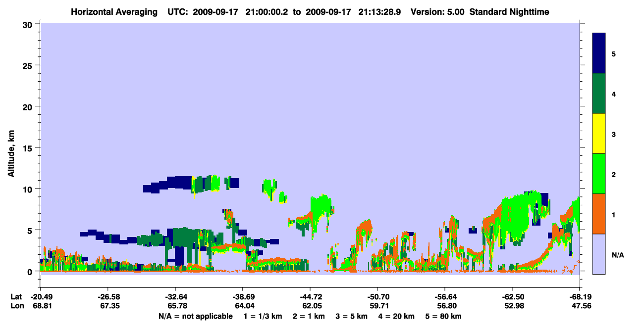The height and width of the screenshot is (330, 644).
Task: Click the y-axis tick label '10'
Action: 29,189
